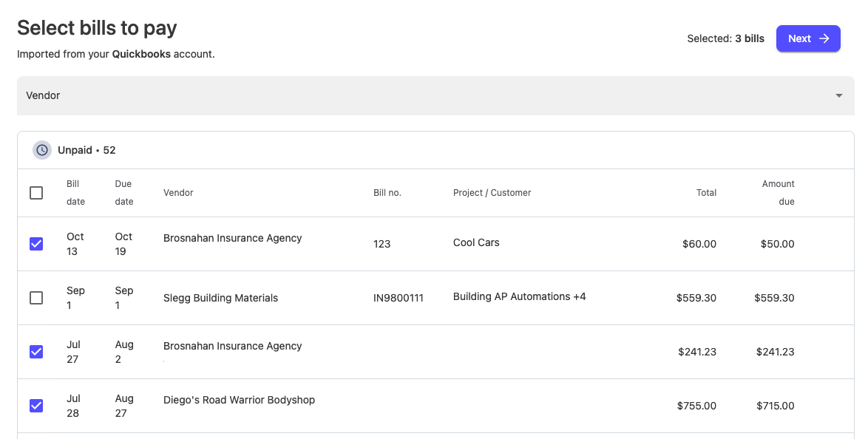Uncheck the $241.23 Brosnahan bill checkbox
The width and height of the screenshot is (868, 439).
coord(36,352)
